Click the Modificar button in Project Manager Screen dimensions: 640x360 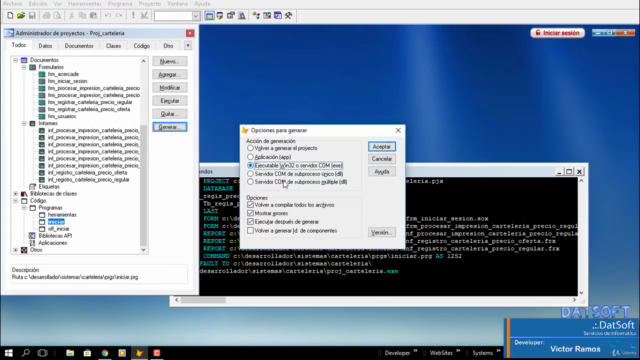[x=170, y=88]
